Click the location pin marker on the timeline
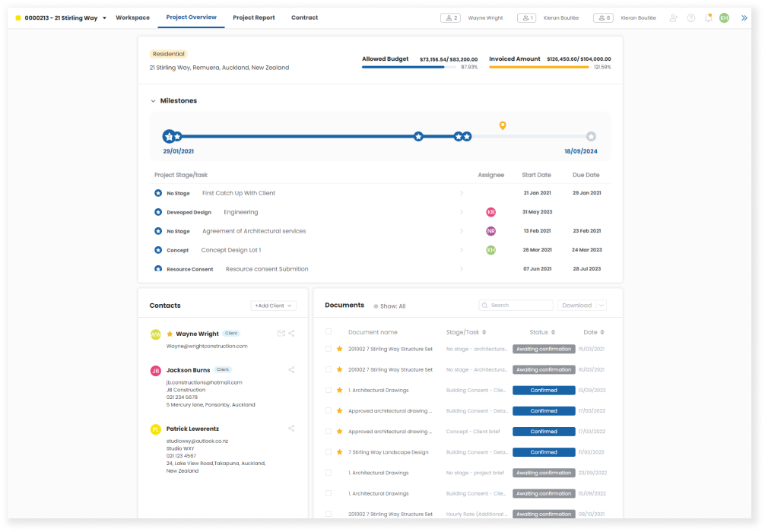The width and height of the screenshot is (765, 532). [502, 125]
